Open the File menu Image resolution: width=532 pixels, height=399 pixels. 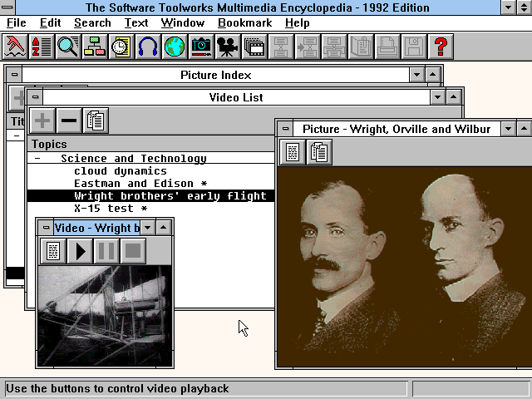pyautogui.click(x=17, y=22)
